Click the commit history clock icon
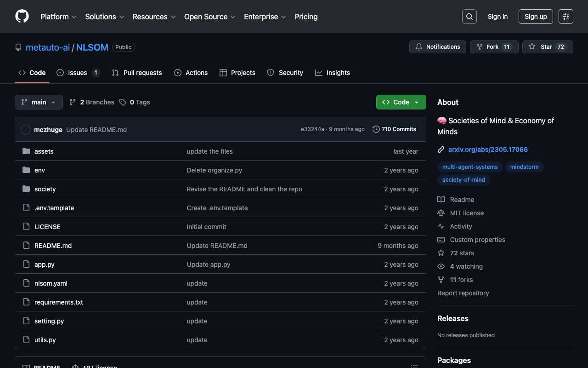 (x=376, y=129)
